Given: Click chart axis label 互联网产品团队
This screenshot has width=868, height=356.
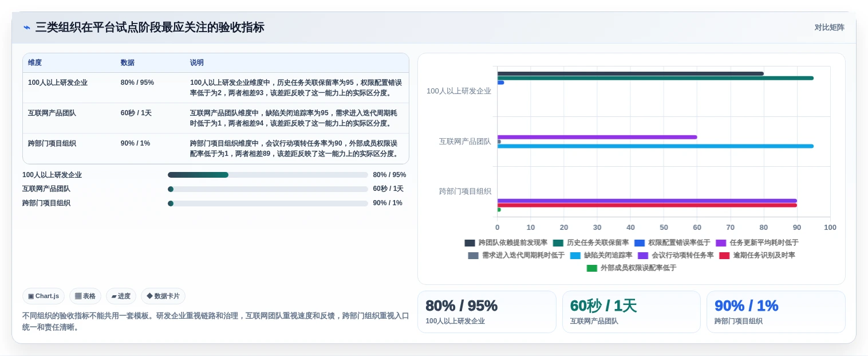Looking at the screenshot, I should [465, 141].
